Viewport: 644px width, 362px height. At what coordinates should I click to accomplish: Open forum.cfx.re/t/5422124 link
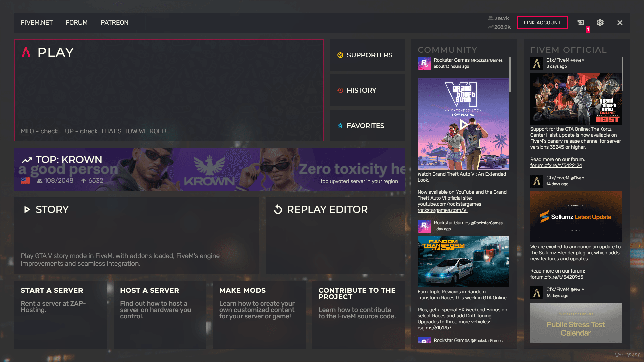[x=556, y=166]
